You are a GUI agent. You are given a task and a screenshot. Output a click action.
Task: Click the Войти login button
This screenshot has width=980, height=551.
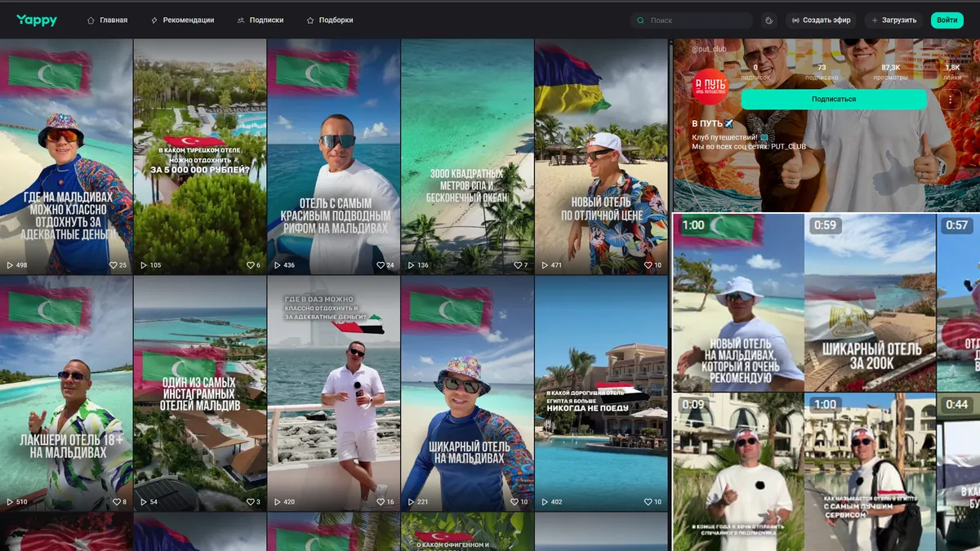click(x=947, y=20)
